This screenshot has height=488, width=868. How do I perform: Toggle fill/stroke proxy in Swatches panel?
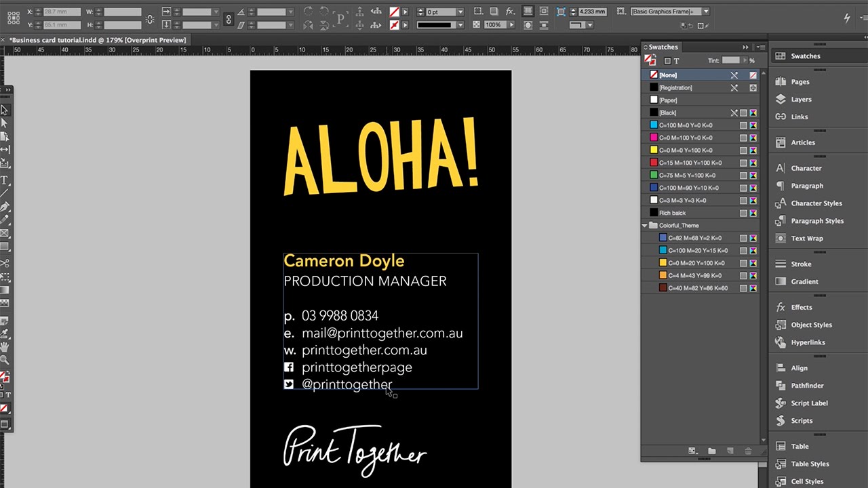point(650,60)
